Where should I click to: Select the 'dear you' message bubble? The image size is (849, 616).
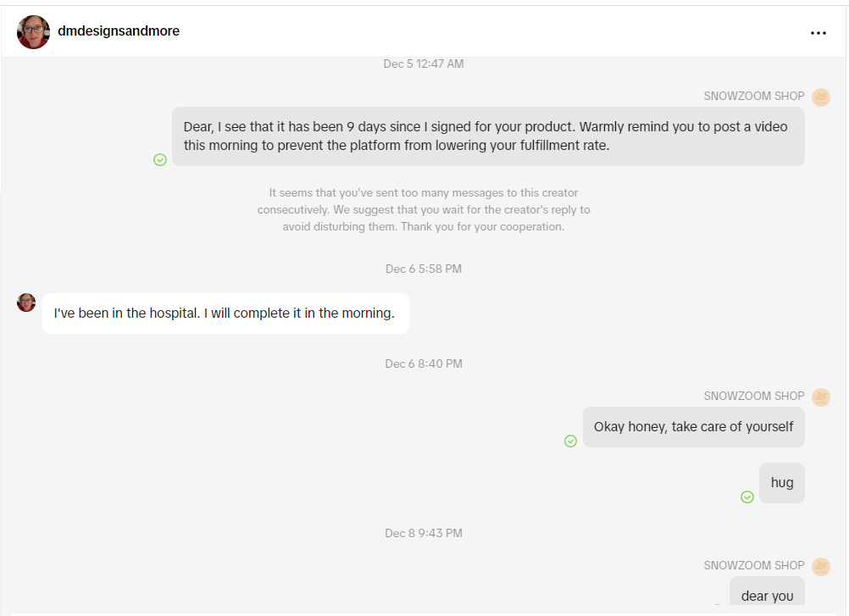768,591
